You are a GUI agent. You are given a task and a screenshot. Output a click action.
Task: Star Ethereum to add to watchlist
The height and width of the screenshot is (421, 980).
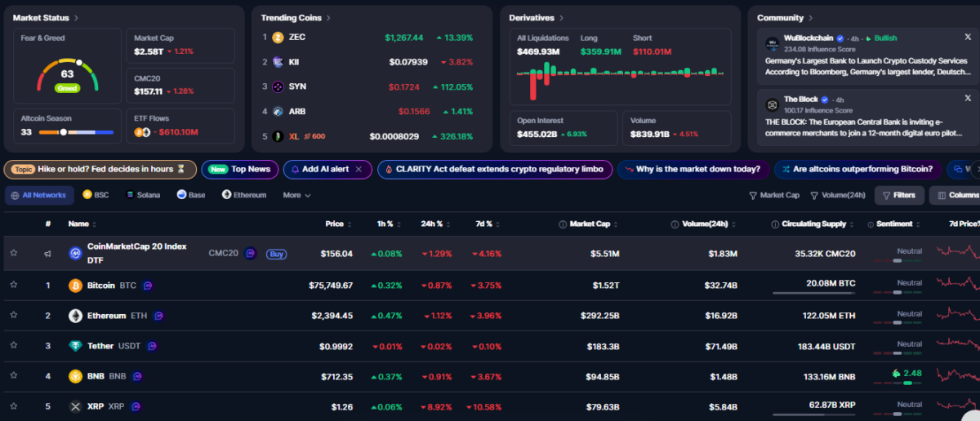(13, 316)
